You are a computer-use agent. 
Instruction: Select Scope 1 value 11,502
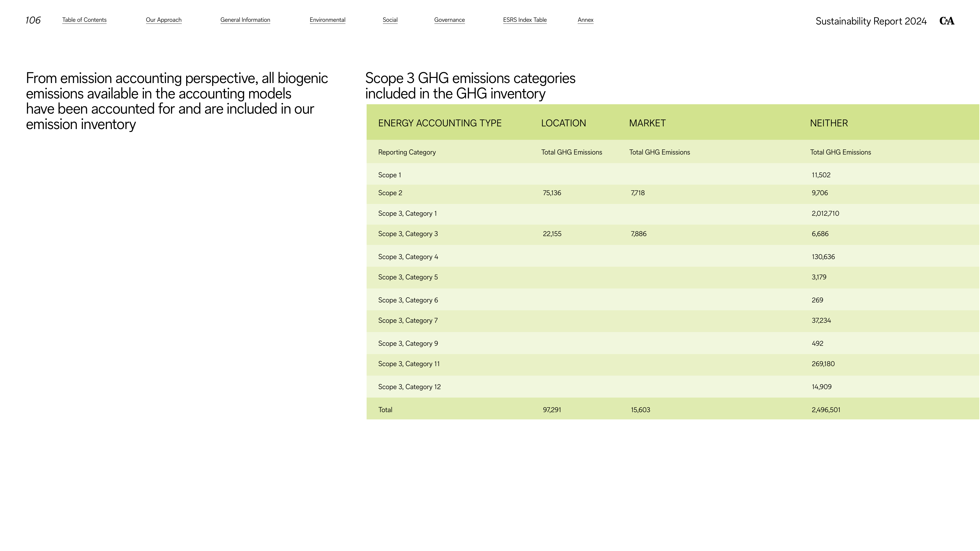[821, 175]
